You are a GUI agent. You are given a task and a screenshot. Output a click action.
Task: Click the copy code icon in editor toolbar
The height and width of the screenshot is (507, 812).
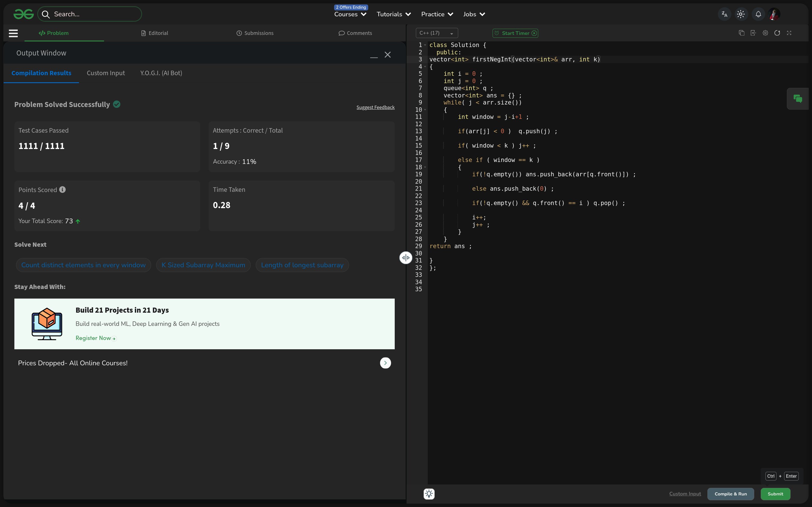coord(742,33)
